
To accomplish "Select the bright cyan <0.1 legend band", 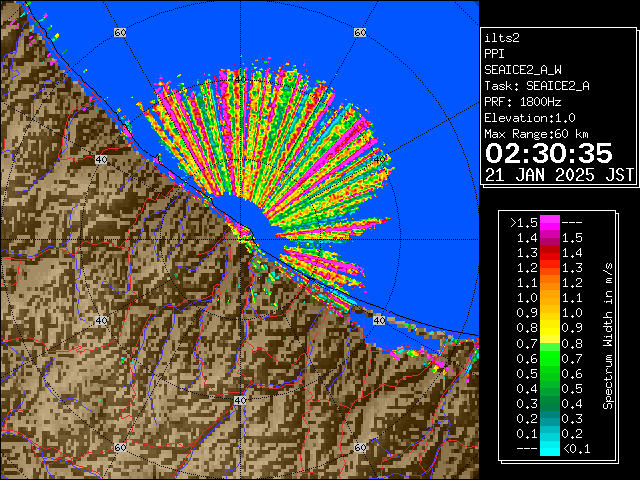I will [550, 449].
